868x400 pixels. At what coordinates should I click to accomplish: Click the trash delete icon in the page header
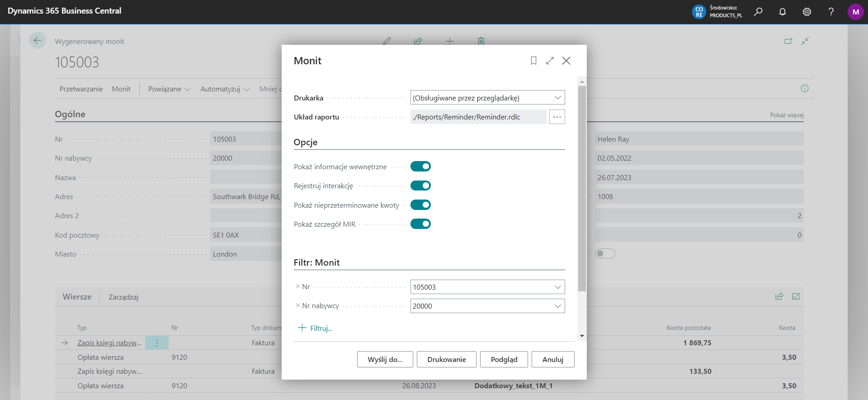pyautogui.click(x=481, y=41)
